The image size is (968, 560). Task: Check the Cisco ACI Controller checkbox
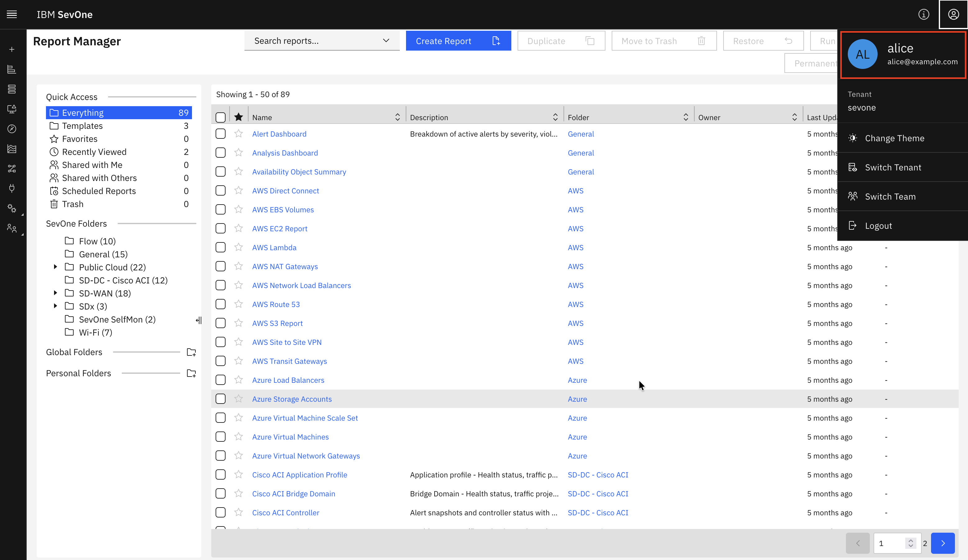tap(221, 513)
